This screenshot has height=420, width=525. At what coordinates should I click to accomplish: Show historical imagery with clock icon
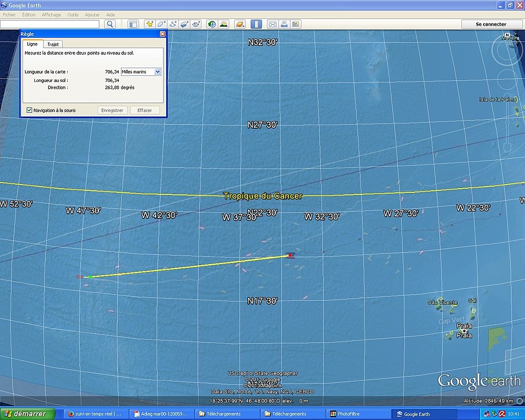[x=212, y=24]
